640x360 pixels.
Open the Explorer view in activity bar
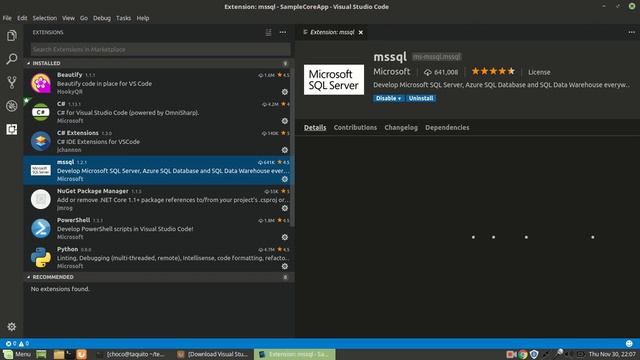[x=12, y=36]
